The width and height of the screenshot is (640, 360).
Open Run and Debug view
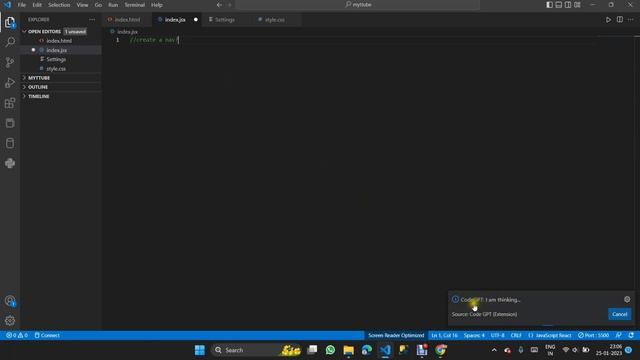click(x=10, y=82)
